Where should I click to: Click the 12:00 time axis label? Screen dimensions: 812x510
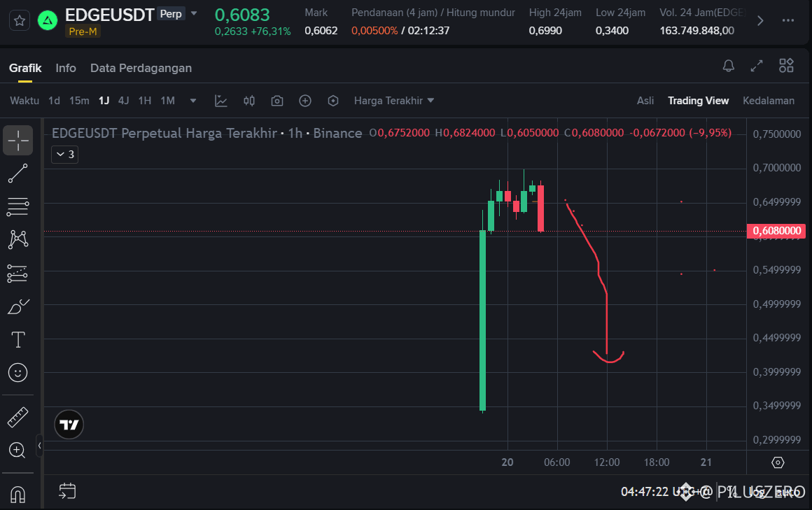point(607,462)
